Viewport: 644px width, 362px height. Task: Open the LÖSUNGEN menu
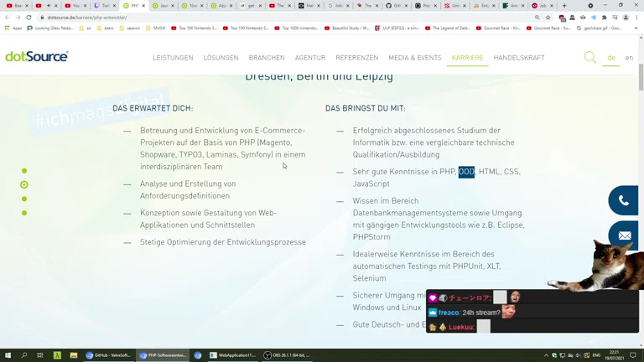221,58
